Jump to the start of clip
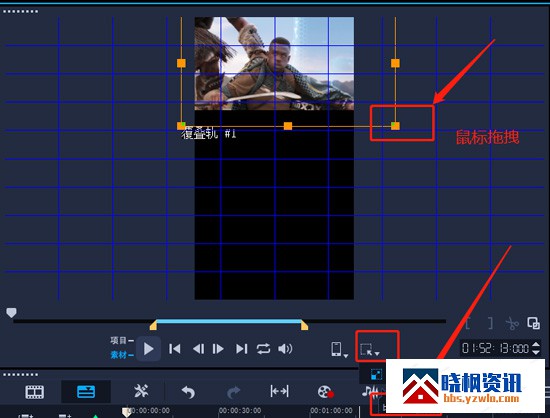The width and height of the screenshot is (550, 418). click(x=174, y=349)
